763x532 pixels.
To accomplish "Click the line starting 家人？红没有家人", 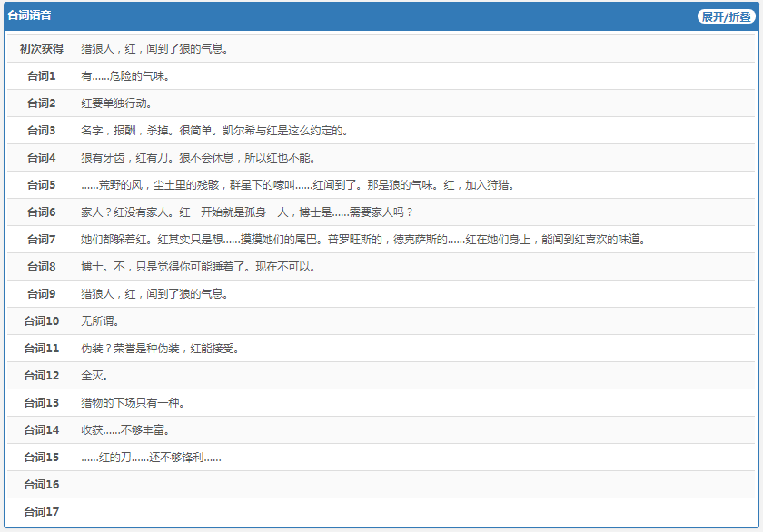I will pos(247,212).
